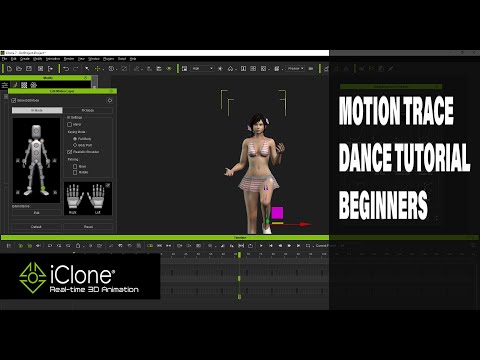480x360 pixels.
Task: Select the Left hand in the hand diagram
Action: [x=97, y=197]
